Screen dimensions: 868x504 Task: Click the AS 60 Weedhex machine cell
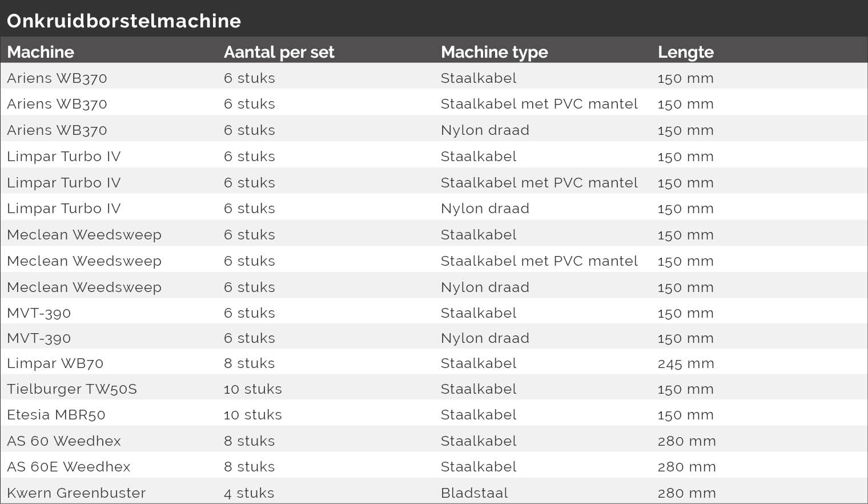64,441
